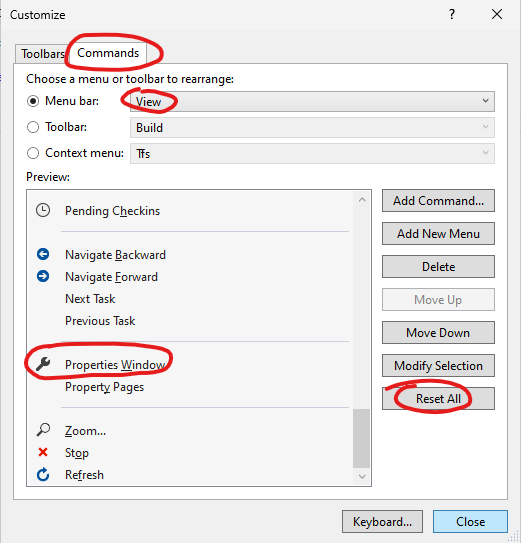
Task: Select Property Pages in the list
Action: pos(104,387)
